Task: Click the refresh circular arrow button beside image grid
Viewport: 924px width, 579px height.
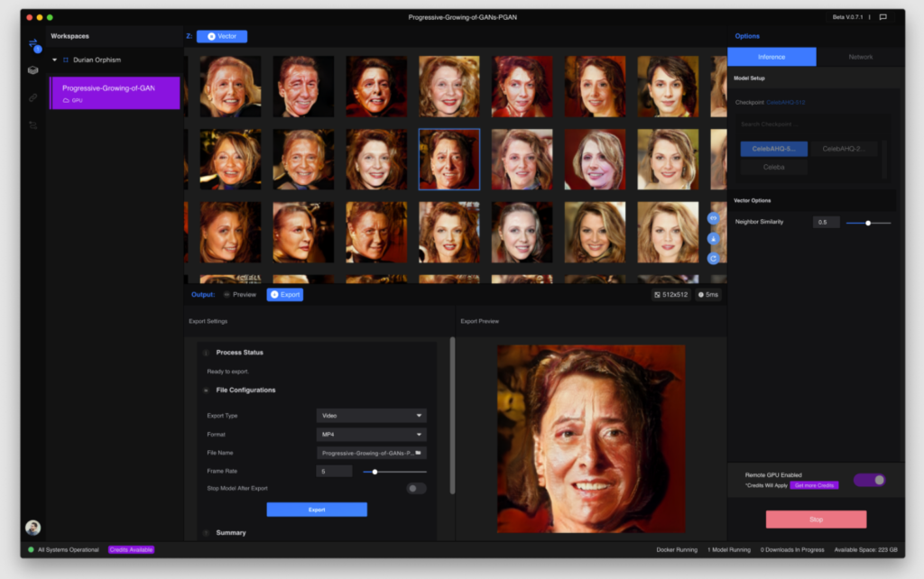Action: [713, 259]
